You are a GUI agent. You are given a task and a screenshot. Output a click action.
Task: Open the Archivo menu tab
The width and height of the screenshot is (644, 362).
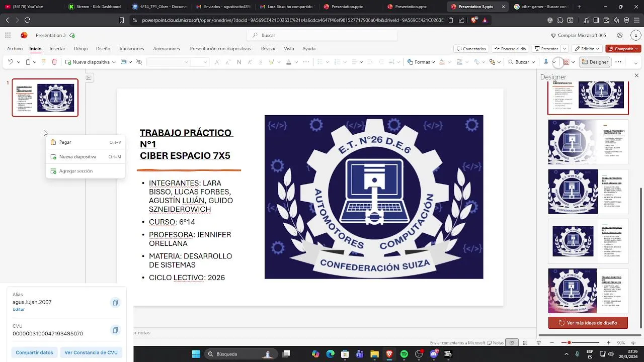point(15,49)
